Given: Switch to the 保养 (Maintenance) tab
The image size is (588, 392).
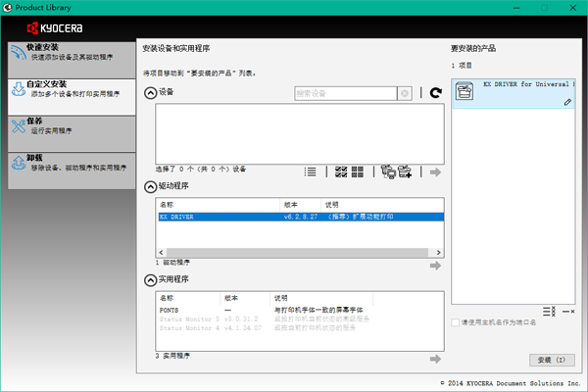Looking at the screenshot, I should 72,133.
